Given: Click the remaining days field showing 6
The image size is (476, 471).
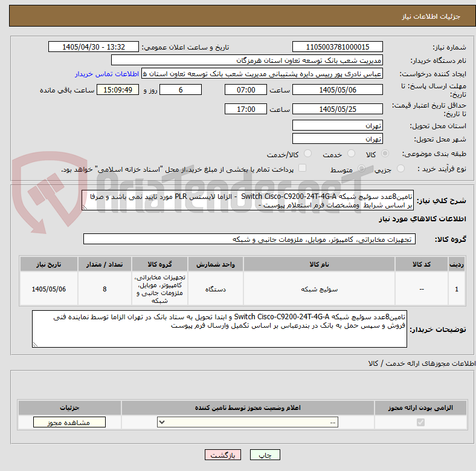Looking at the screenshot, I should point(181,89).
